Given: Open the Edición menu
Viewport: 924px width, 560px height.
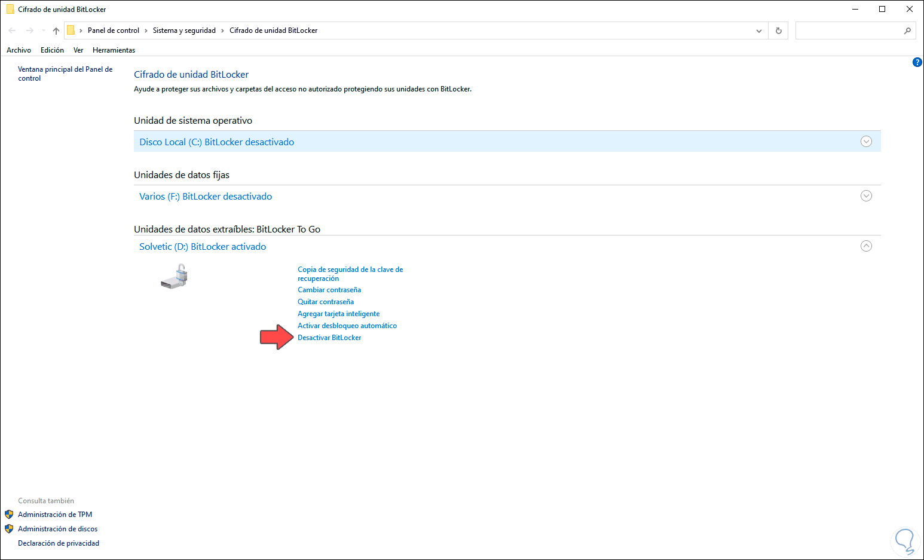Looking at the screenshot, I should (52, 50).
